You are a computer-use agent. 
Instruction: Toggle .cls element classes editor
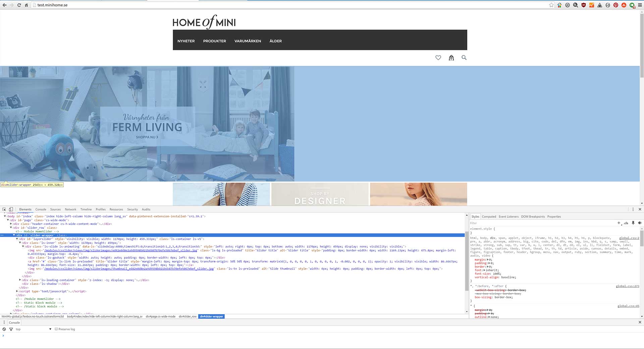(x=626, y=223)
